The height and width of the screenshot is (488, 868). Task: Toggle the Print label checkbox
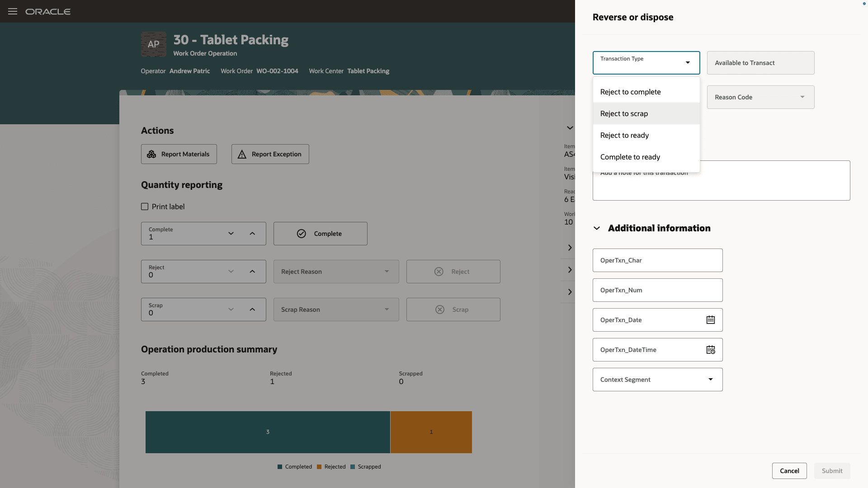pyautogui.click(x=145, y=206)
